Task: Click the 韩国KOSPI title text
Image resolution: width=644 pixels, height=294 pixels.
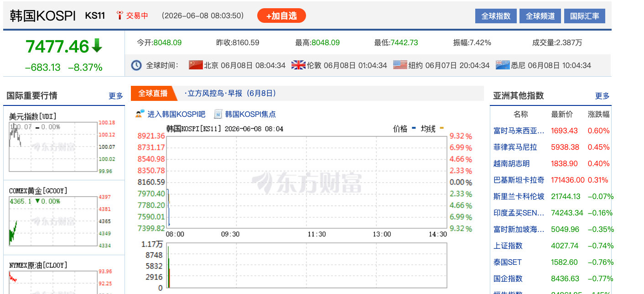Action: point(43,16)
